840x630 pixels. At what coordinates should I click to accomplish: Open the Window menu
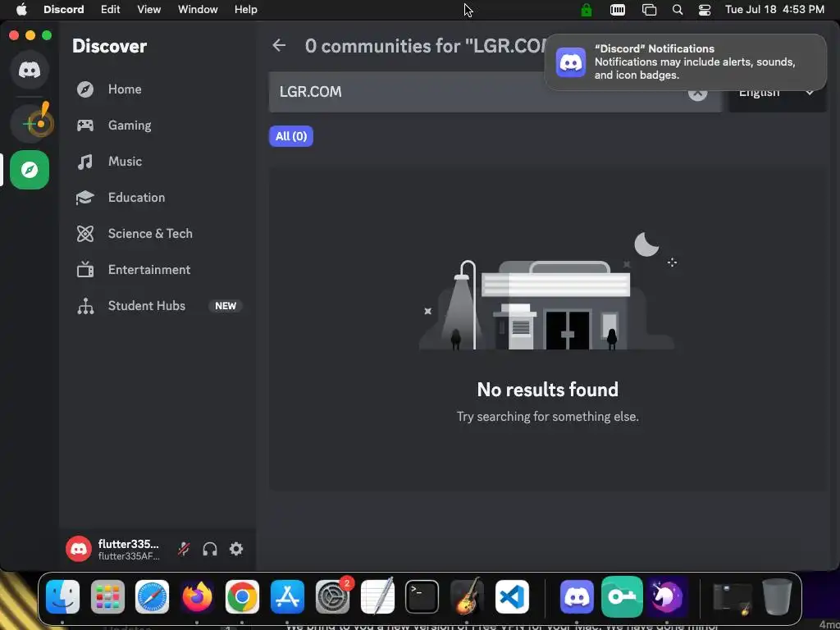[198, 10]
